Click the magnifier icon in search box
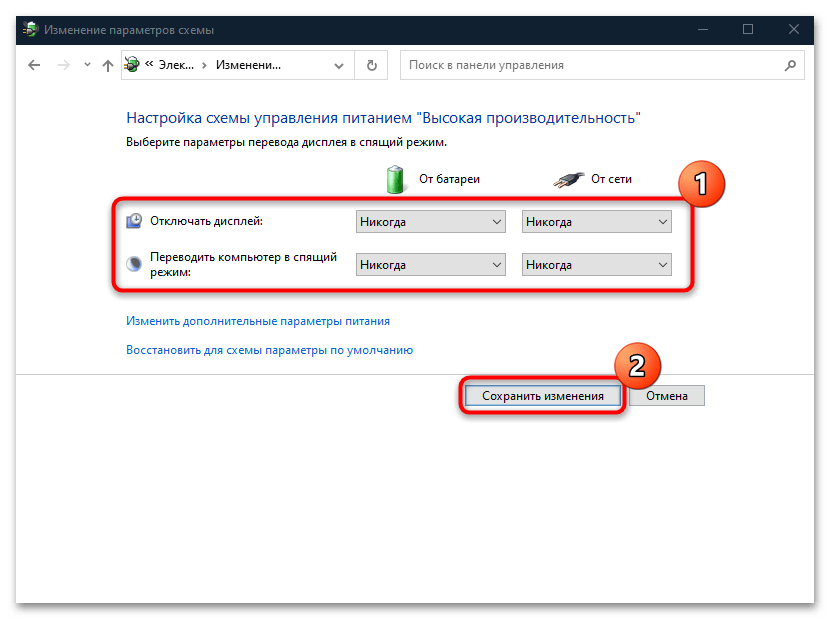This screenshot has height=619, width=830. (790, 66)
